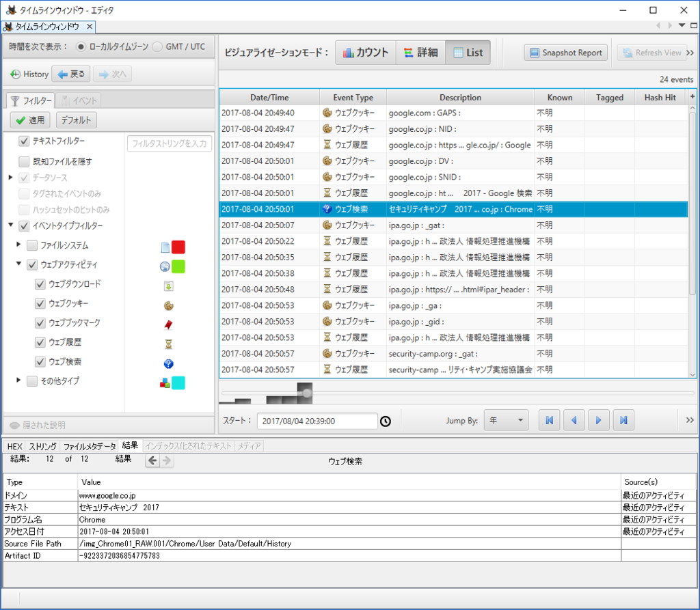
Task: Step timeline backward with left arrow
Action: point(574,420)
